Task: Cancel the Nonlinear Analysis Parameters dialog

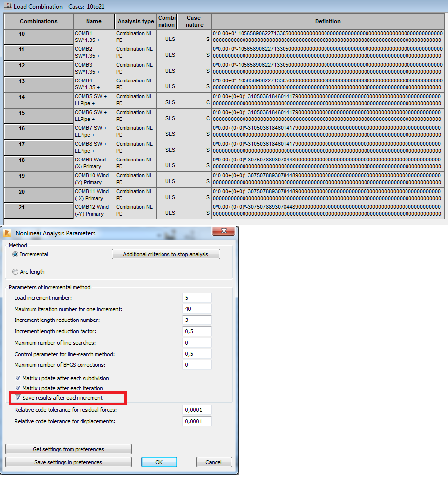Action: pyautogui.click(x=214, y=462)
